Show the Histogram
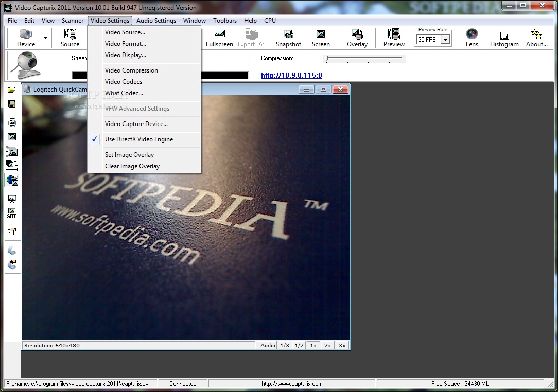 pos(504,38)
